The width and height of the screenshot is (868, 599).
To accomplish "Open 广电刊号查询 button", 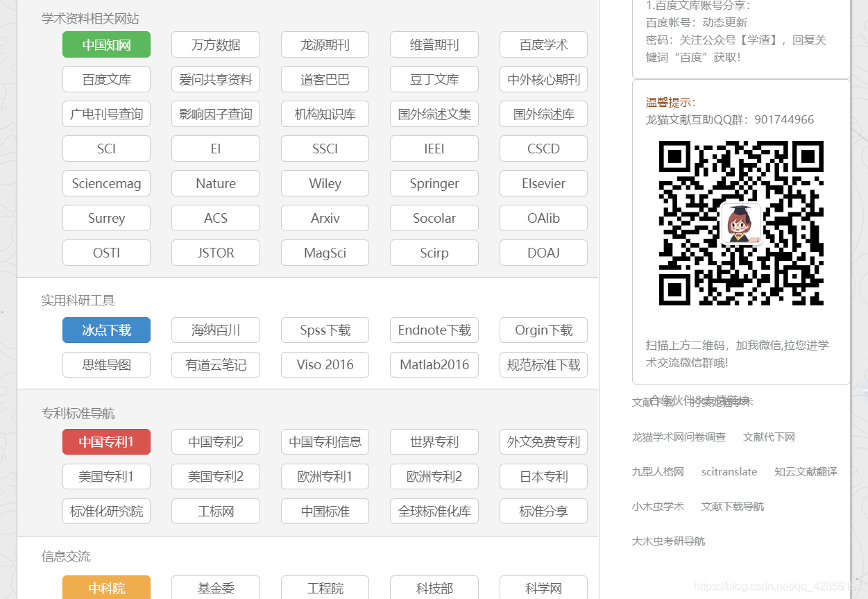I will coord(106,114).
